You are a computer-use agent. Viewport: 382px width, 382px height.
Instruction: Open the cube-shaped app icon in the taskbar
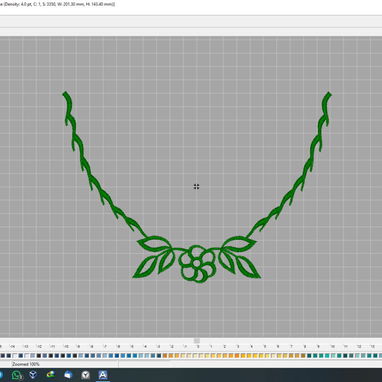tap(33, 375)
